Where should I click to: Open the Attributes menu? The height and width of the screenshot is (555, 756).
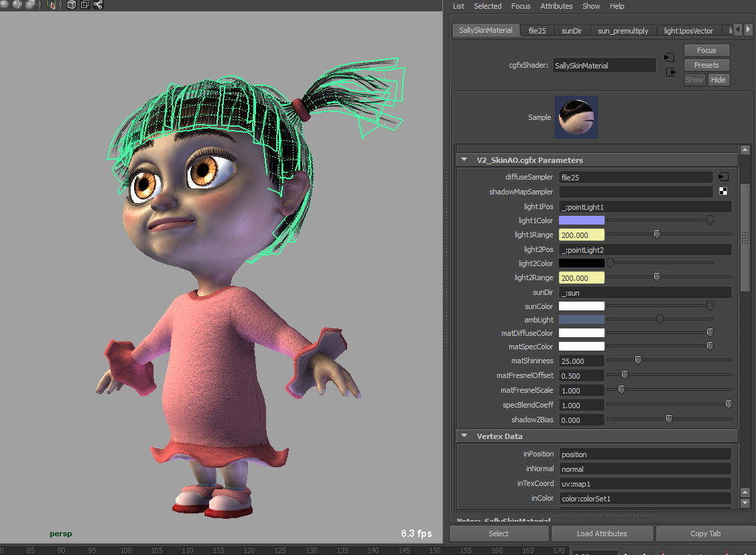[x=556, y=6]
